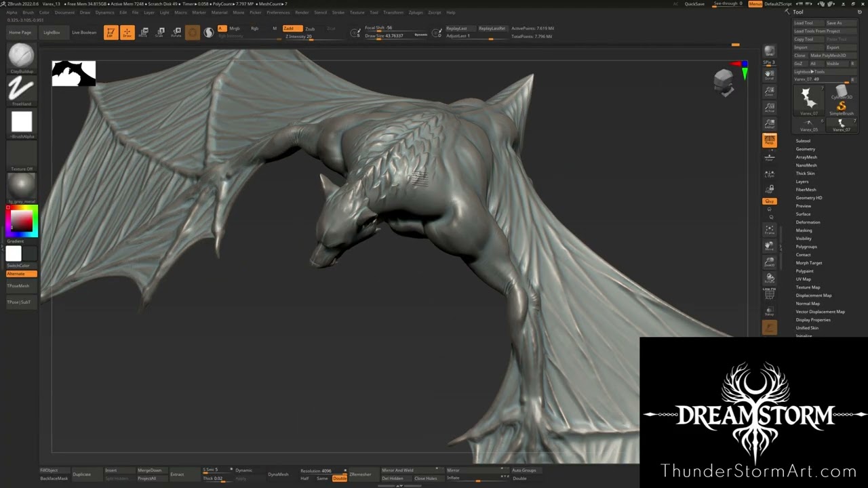This screenshot has width=868, height=488.
Task: Enable Zsub mode
Action: [310, 28]
